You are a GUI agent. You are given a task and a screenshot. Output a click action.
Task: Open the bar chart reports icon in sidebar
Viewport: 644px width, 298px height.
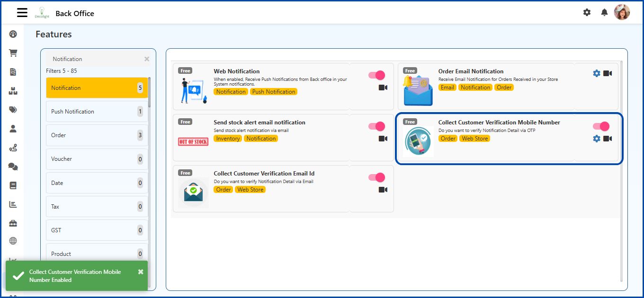[x=13, y=204]
